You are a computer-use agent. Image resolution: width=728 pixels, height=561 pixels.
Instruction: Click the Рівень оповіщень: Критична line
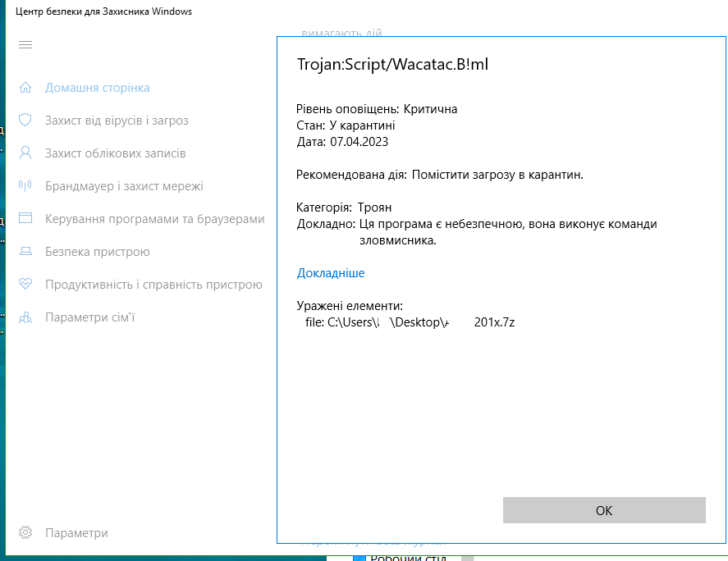pyautogui.click(x=377, y=109)
